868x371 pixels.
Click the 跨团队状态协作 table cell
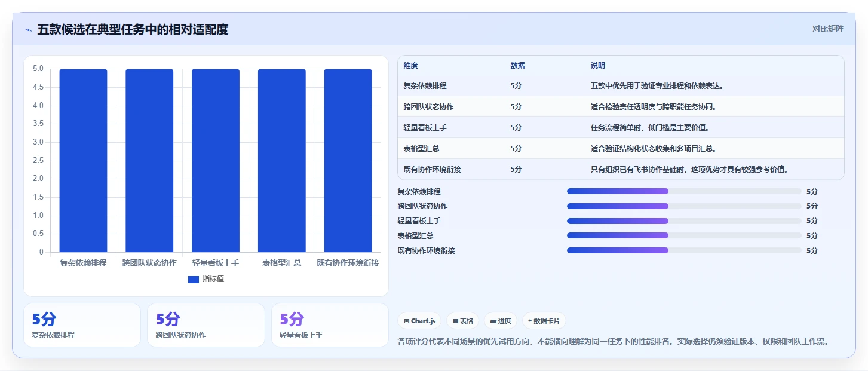click(x=428, y=107)
